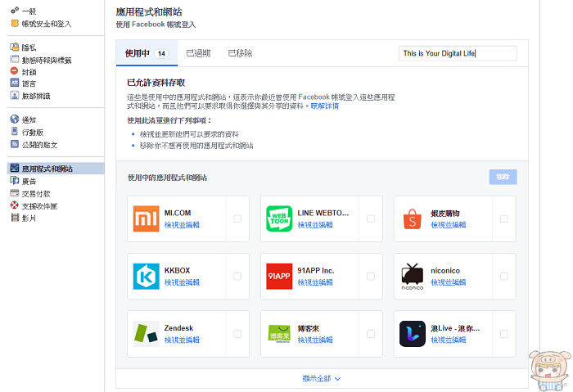Image resolution: width=573 pixels, height=392 pixels.
Task: Switch to the 使用中 tab
Action: (x=147, y=53)
